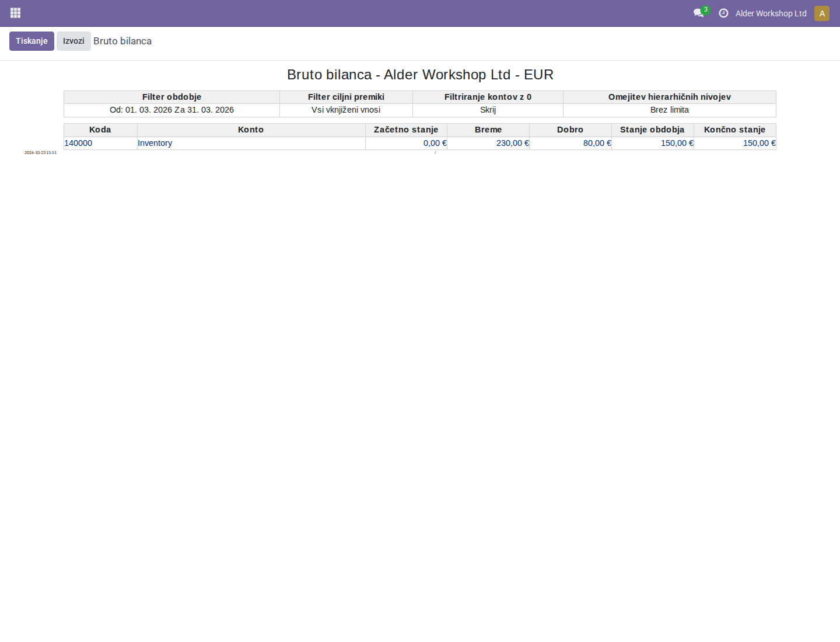Click the report timestamp 2026-10-23 15:51
Viewport: 840px width, 642px height.
point(40,153)
